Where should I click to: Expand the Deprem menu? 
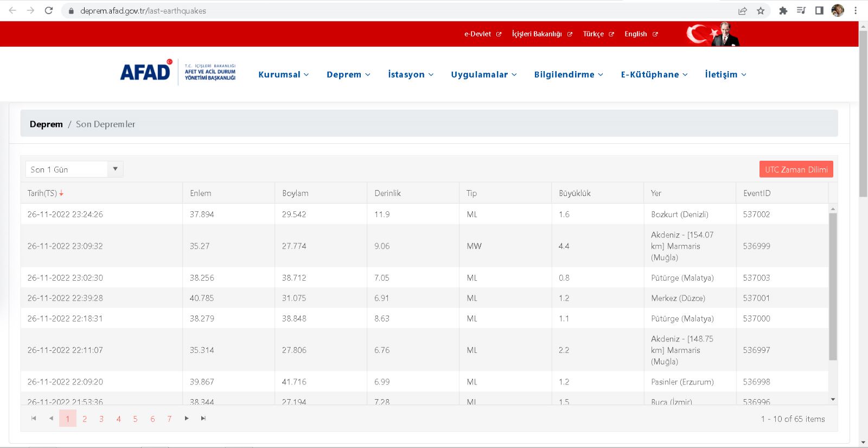point(348,74)
